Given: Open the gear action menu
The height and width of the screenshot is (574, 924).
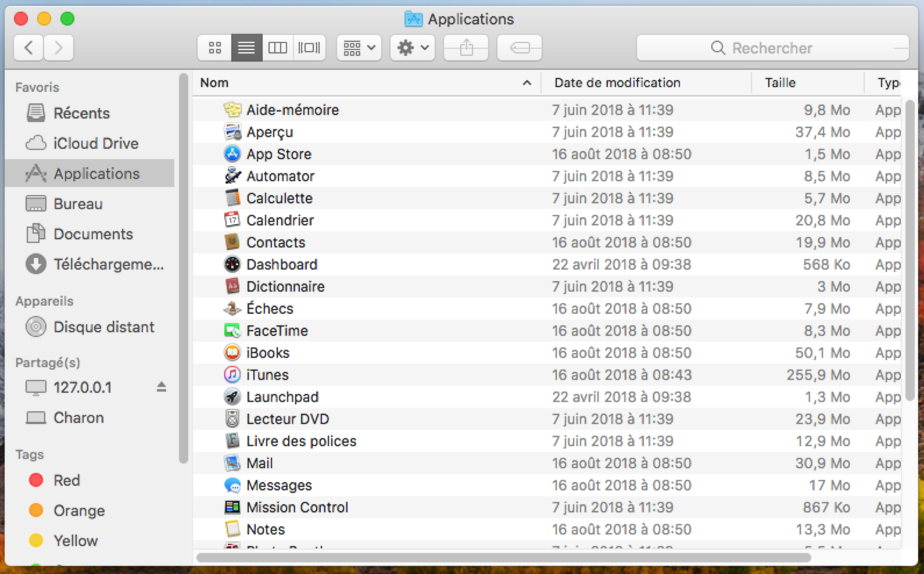Looking at the screenshot, I should [413, 48].
